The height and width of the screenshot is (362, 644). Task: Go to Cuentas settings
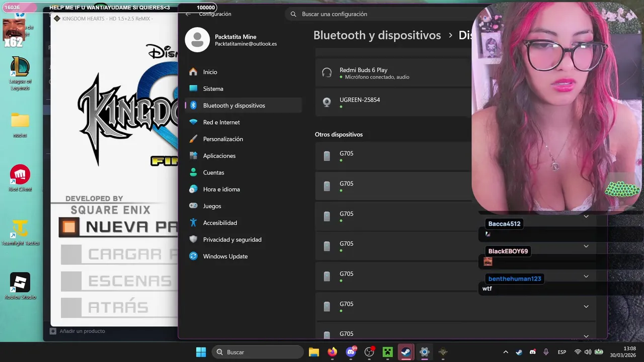click(x=244, y=172)
